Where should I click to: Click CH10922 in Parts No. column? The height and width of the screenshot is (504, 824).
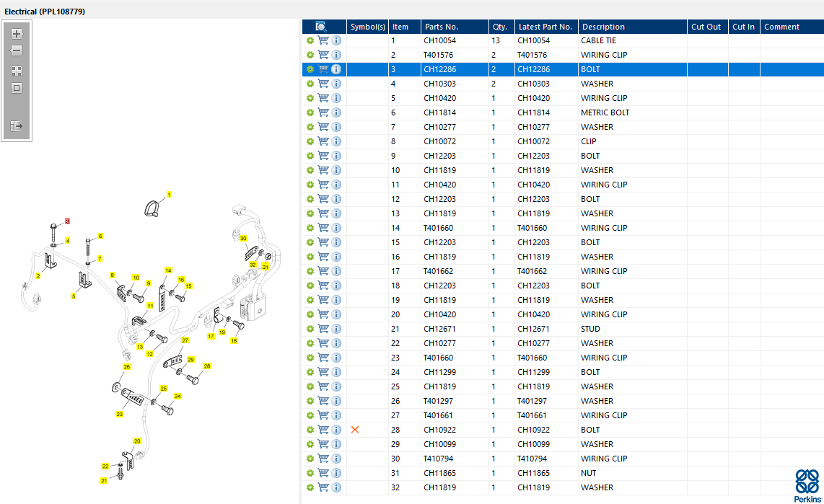point(440,430)
